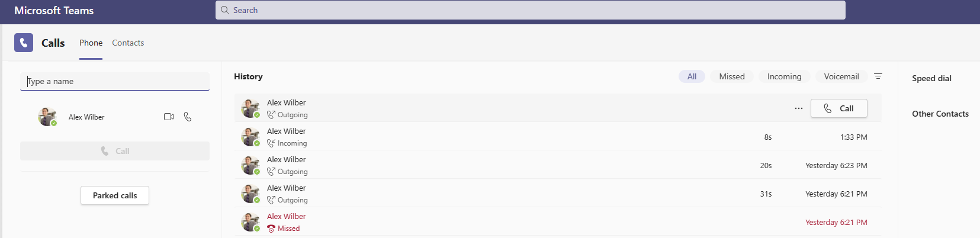Click the search magnifier icon
Screen dimensions: 980x238
pos(225,10)
